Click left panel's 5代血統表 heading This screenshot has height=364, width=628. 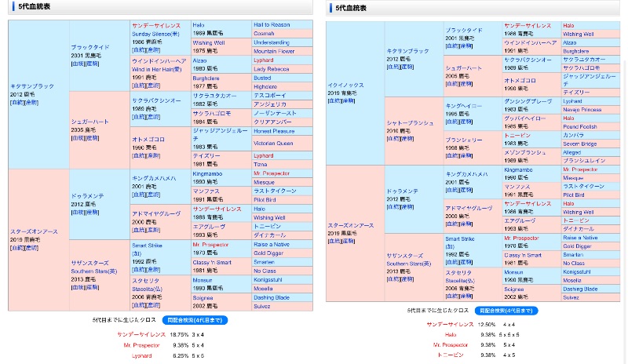34,6
